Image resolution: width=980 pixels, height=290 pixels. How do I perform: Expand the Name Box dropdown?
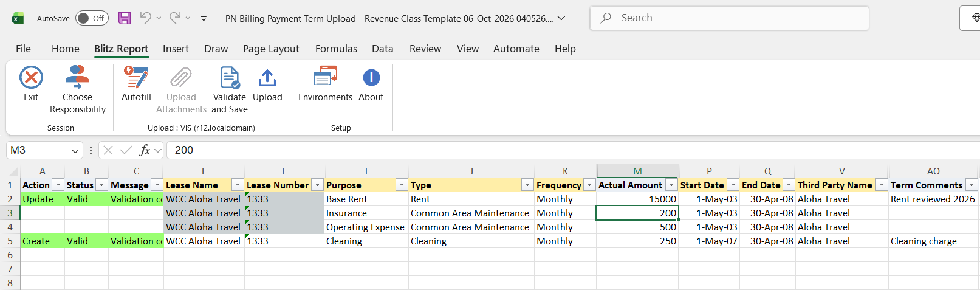click(x=75, y=151)
